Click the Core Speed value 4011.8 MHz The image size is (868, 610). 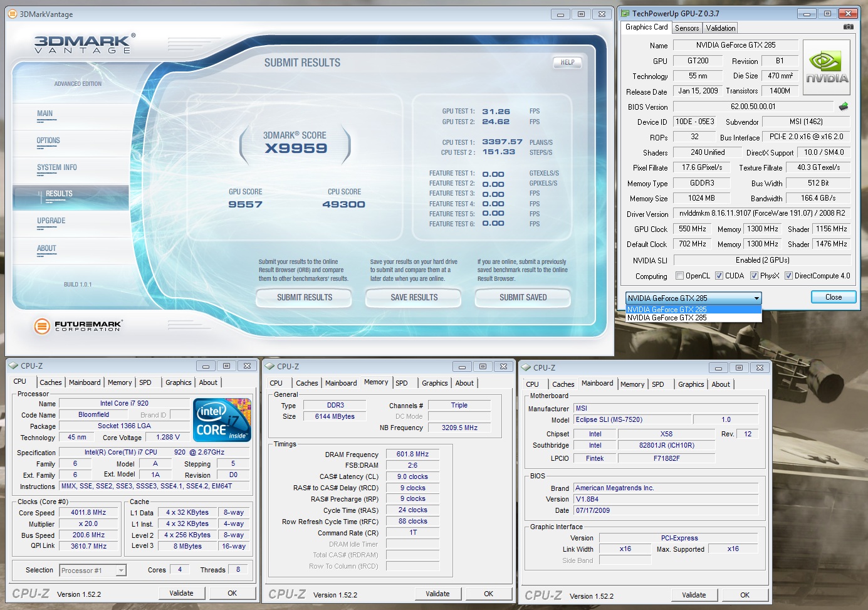(88, 512)
